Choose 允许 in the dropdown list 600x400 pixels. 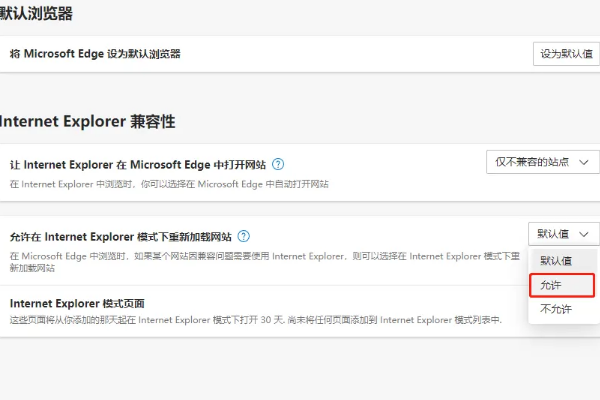562,285
